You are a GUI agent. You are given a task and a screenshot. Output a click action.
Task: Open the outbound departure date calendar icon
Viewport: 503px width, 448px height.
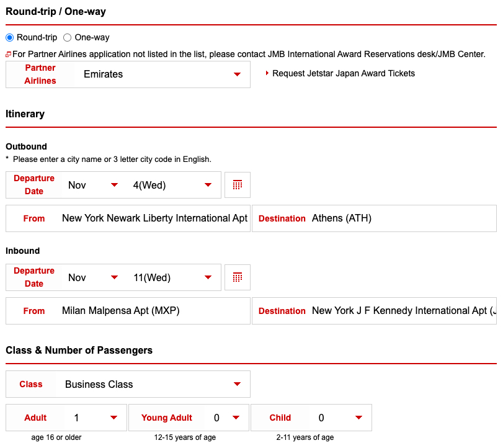238,184
